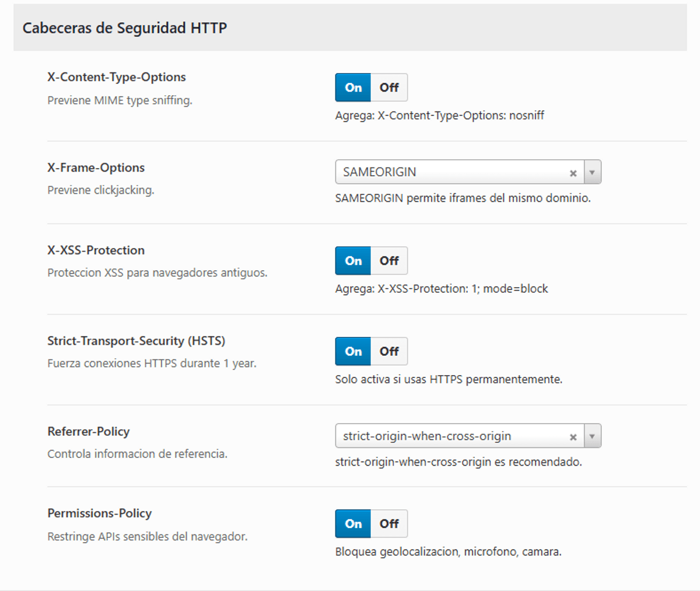Click the X-XSS-Protection field label
Viewport: 700px width, 591px height.
[x=96, y=250]
